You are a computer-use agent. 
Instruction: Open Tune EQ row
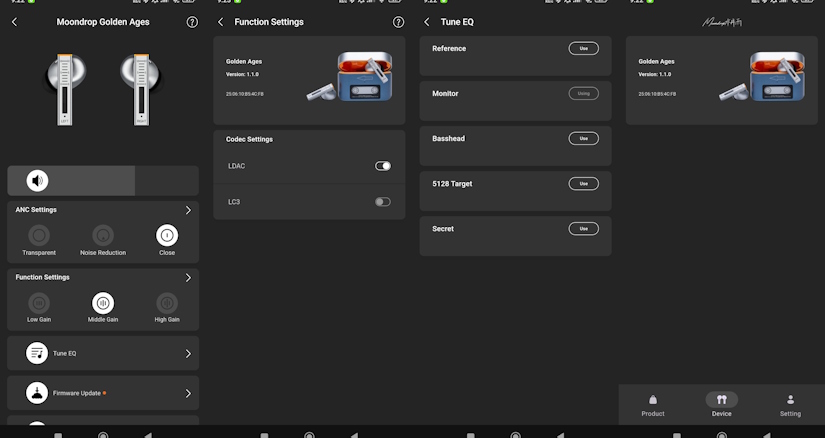pos(103,353)
